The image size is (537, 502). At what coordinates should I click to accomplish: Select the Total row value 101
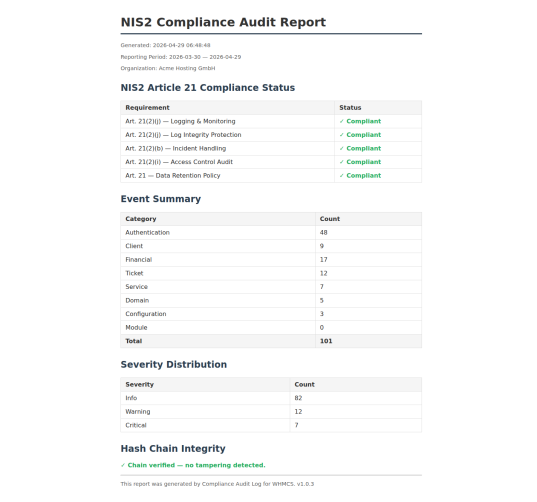pos(326,341)
